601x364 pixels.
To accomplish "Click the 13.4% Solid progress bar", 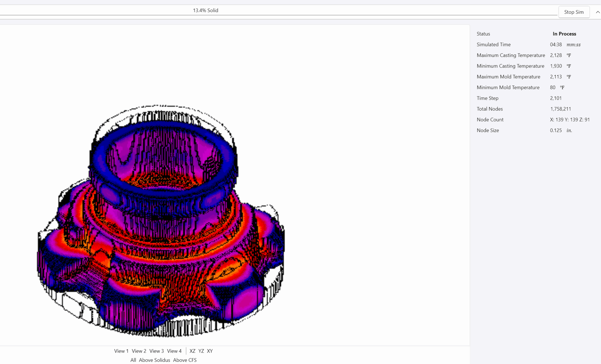I will coord(278,11).
